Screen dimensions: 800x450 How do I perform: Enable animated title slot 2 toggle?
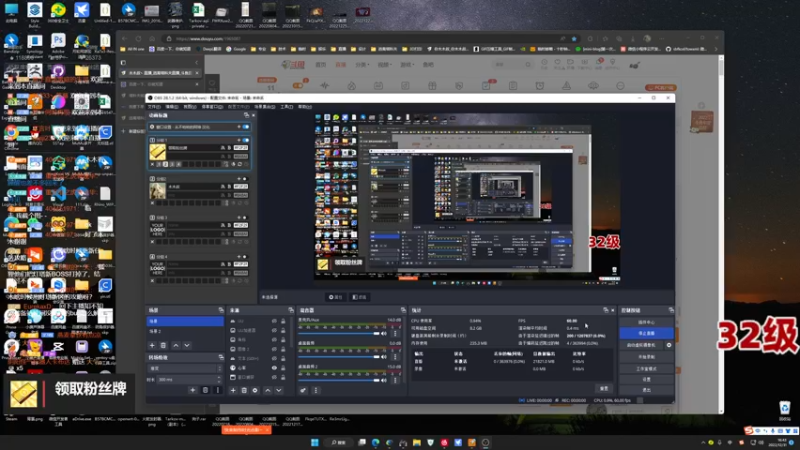[245, 179]
